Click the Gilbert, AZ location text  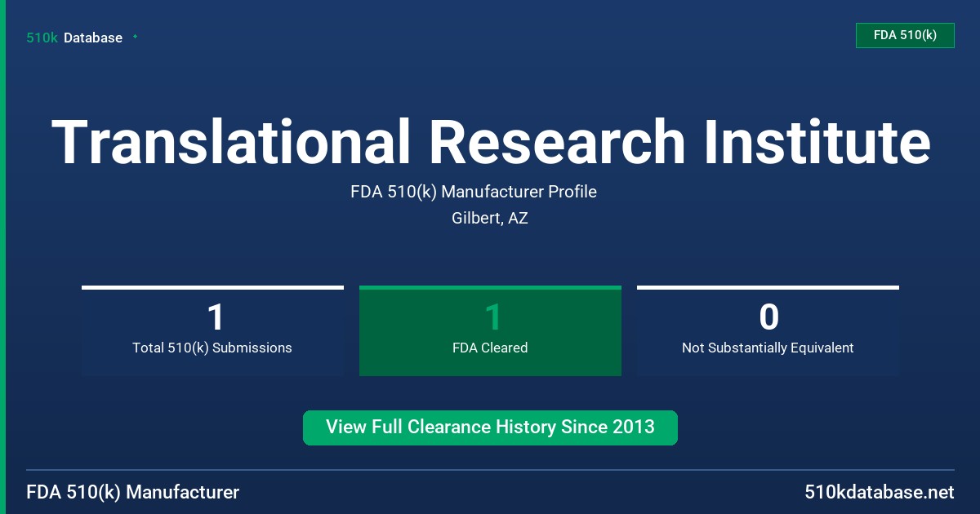490,219
